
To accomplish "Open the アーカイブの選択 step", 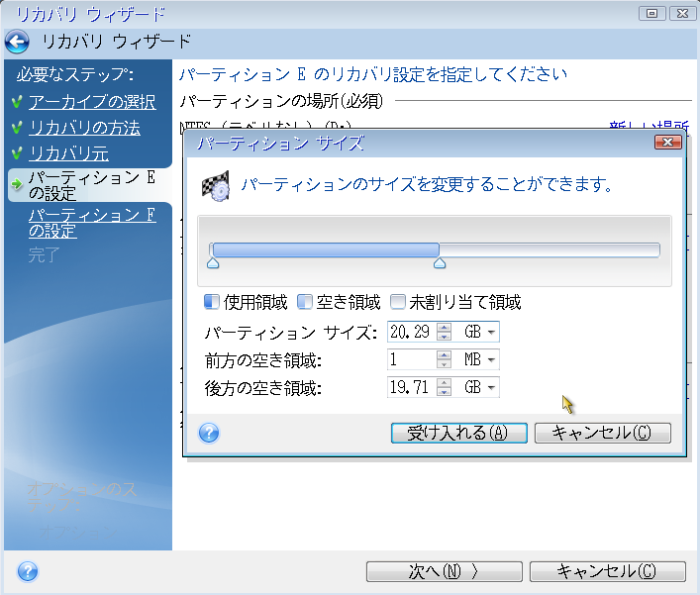I will (91, 102).
